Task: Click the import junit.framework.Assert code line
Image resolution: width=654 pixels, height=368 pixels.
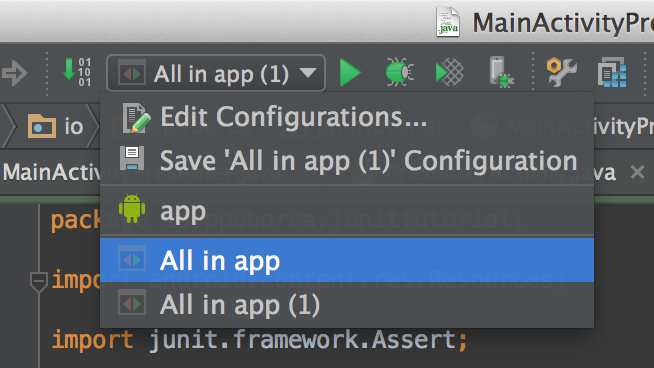Action: click(259, 340)
